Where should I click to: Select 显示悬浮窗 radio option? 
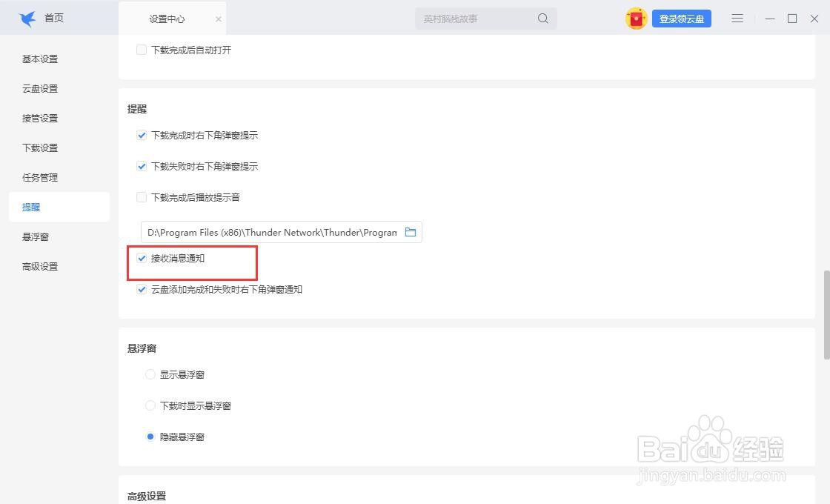coord(150,375)
